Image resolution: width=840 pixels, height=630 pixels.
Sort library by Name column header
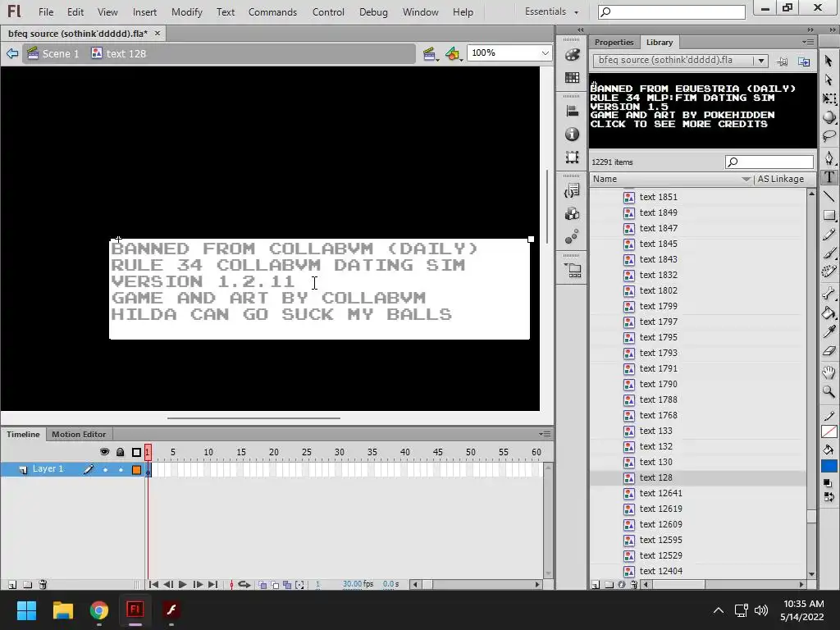point(671,179)
